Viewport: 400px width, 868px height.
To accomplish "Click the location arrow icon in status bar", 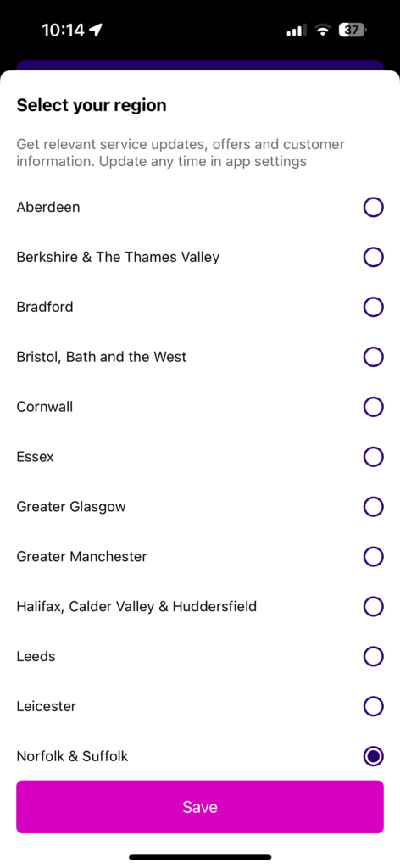I will (96, 30).
